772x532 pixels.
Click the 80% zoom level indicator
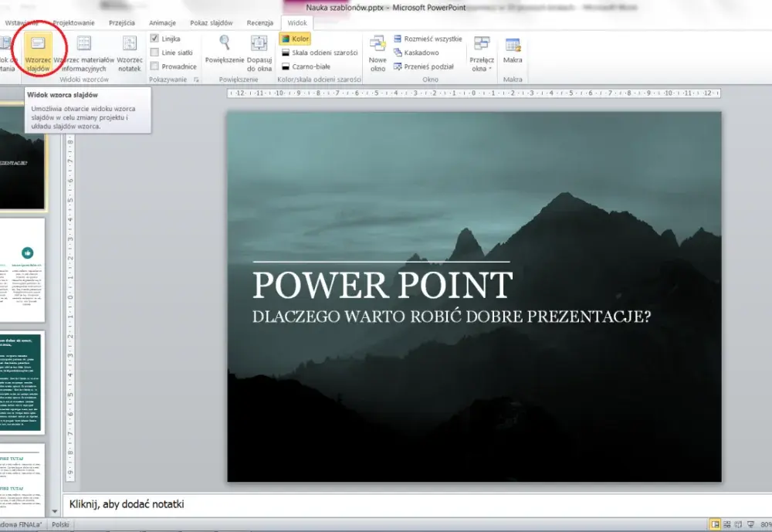click(766, 524)
